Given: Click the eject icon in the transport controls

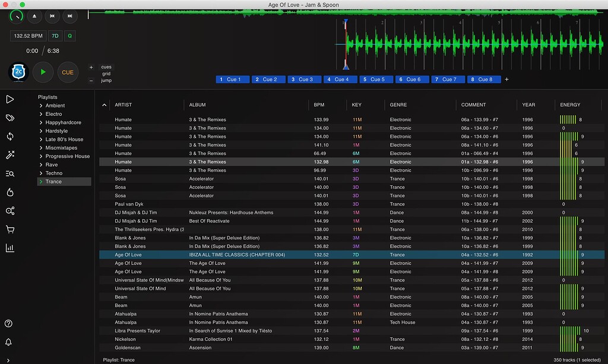Looking at the screenshot, I should pyautogui.click(x=34, y=17).
